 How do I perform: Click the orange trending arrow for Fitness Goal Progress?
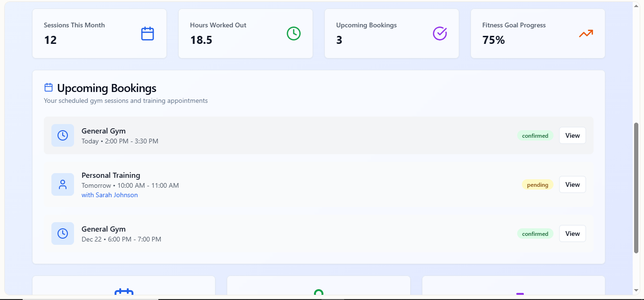586,33
